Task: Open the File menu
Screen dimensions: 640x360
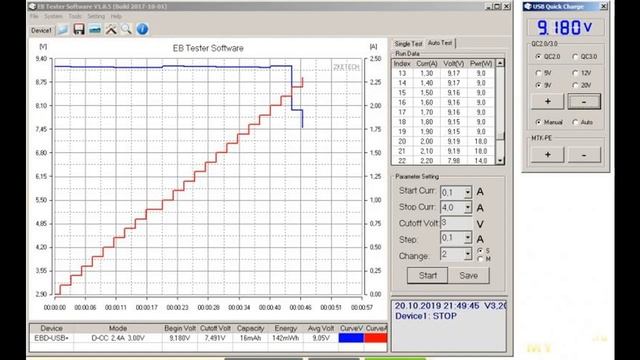Action: point(34,16)
